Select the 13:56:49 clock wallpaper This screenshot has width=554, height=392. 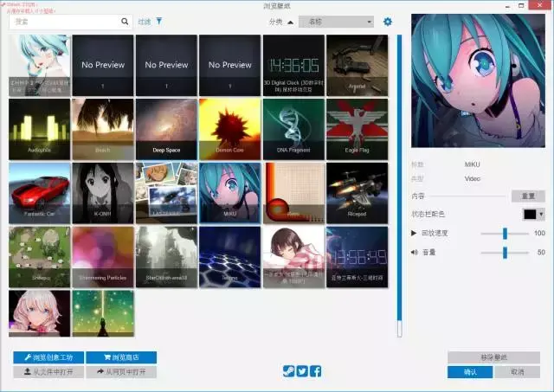click(x=358, y=257)
